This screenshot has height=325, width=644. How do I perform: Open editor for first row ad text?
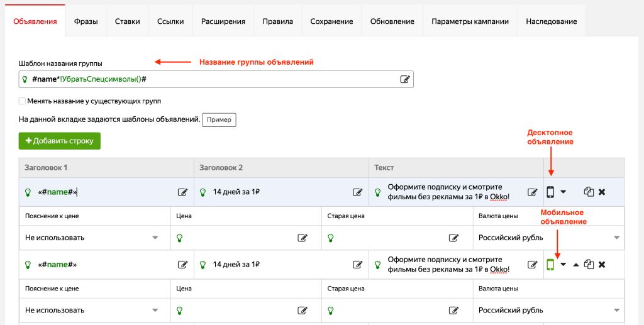(x=532, y=192)
